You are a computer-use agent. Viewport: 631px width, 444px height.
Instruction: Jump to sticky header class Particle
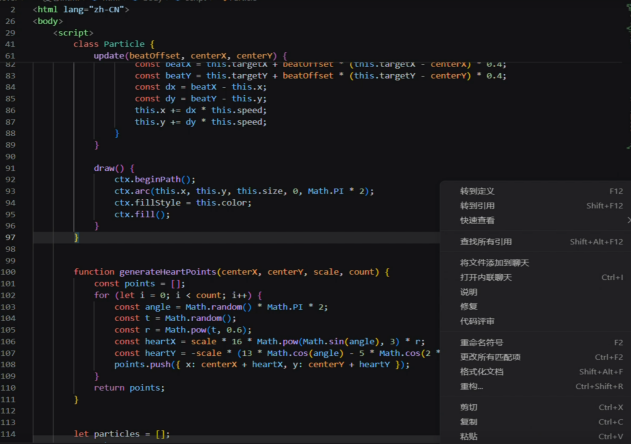114,44
